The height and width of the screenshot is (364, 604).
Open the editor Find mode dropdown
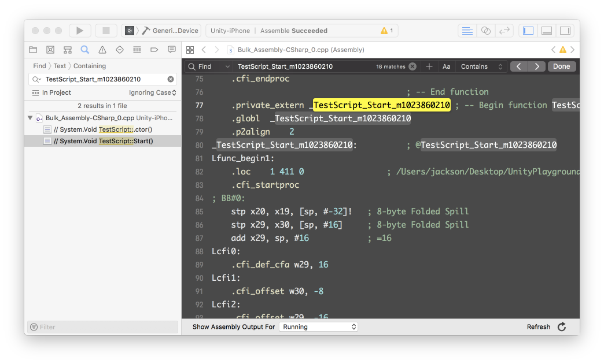click(x=209, y=66)
